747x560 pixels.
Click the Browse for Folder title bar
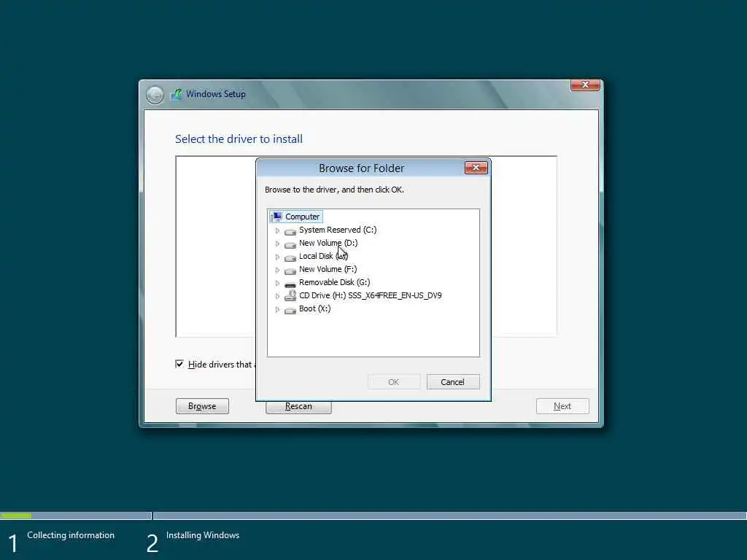[360, 168]
